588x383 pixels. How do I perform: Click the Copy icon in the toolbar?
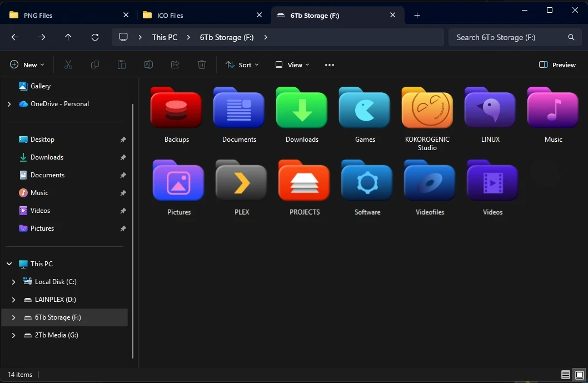click(95, 64)
